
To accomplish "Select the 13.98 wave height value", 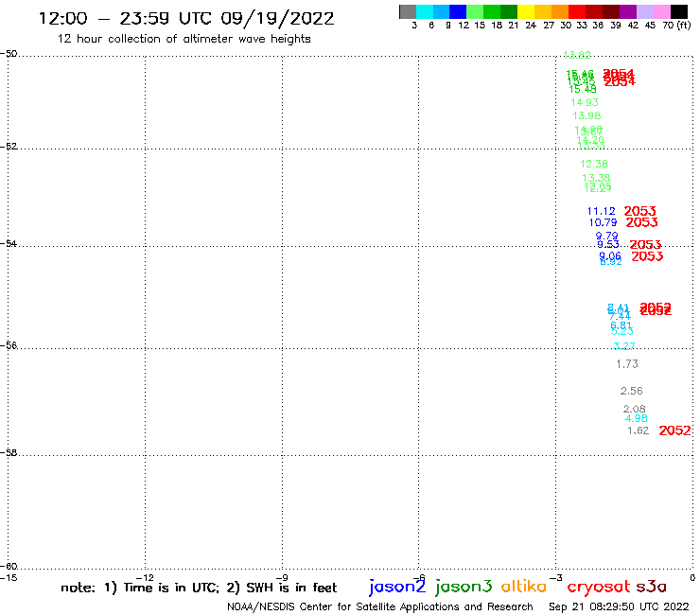I will pos(586,115).
